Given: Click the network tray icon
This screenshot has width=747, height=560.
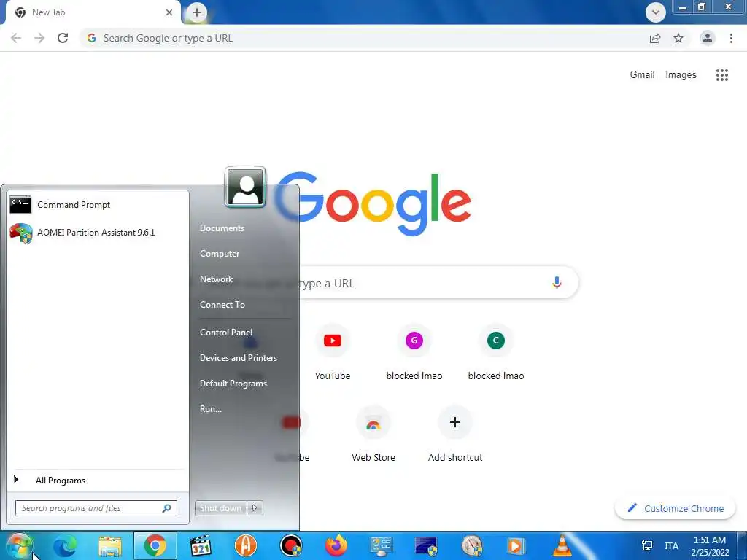Looking at the screenshot, I should click(647, 545).
